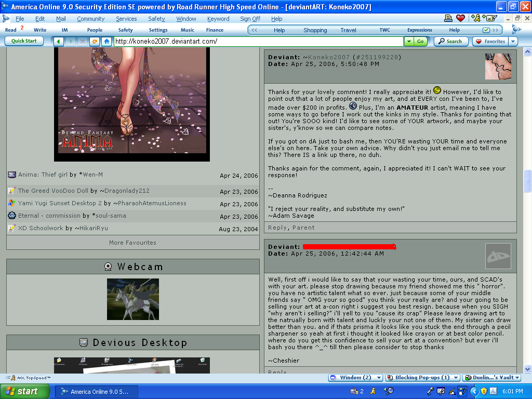
Task: Click the Webcam horse rider image
Action: coord(132,299)
